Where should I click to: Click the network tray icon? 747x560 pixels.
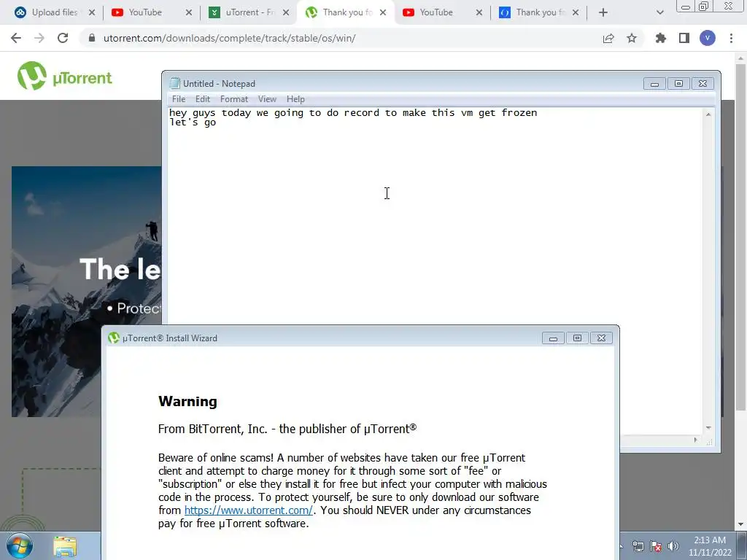(638, 546)
